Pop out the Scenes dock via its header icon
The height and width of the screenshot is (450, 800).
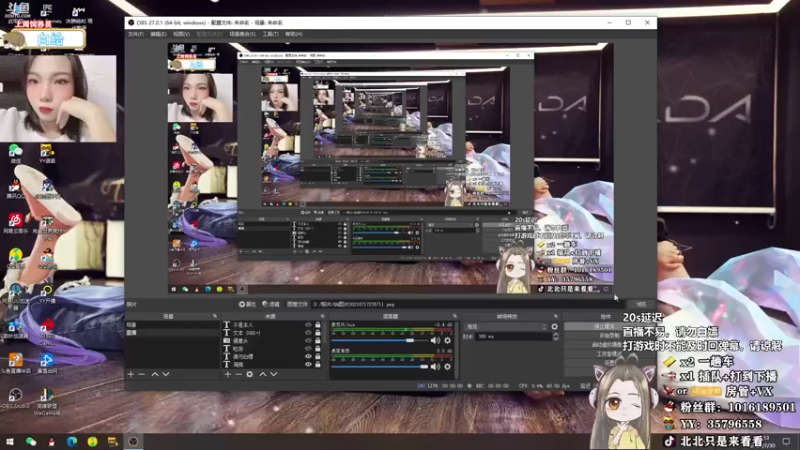click(215, 316)
